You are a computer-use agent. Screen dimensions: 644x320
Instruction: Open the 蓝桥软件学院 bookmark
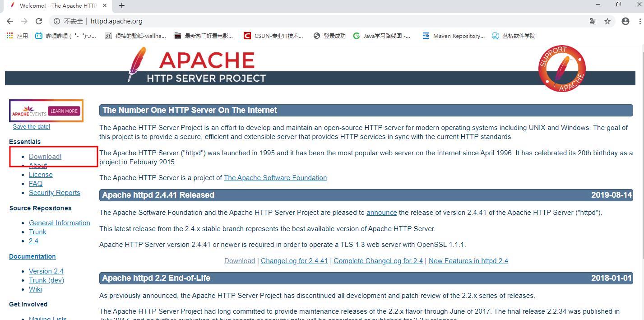pos(514,36)
